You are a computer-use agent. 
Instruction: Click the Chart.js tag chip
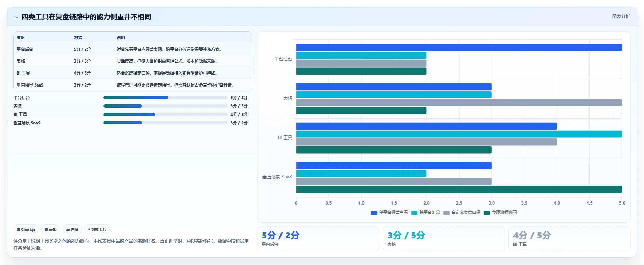point(26,229)
